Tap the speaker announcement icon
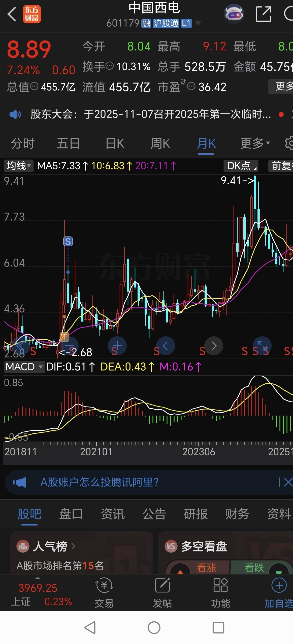This screenshot has height=644, width=293. coord(15,114)
